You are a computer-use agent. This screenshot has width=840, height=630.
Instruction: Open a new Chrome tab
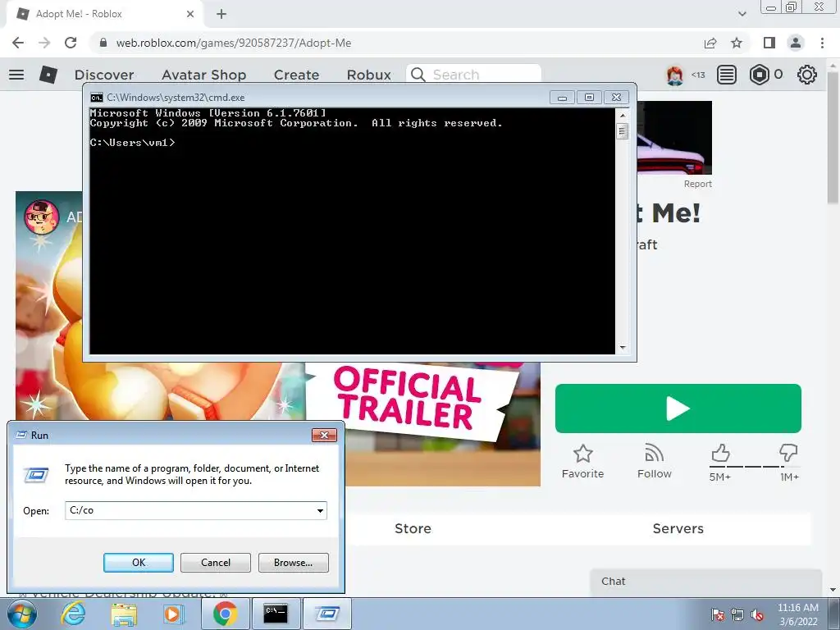tap(221, 14)
